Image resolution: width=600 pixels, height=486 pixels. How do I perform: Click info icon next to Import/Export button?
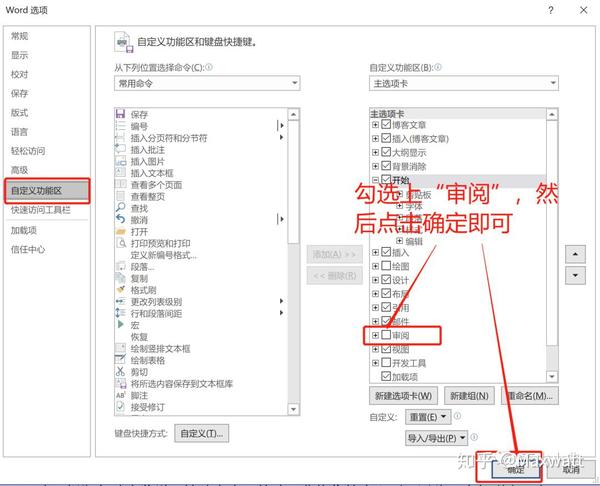(474, 437)
